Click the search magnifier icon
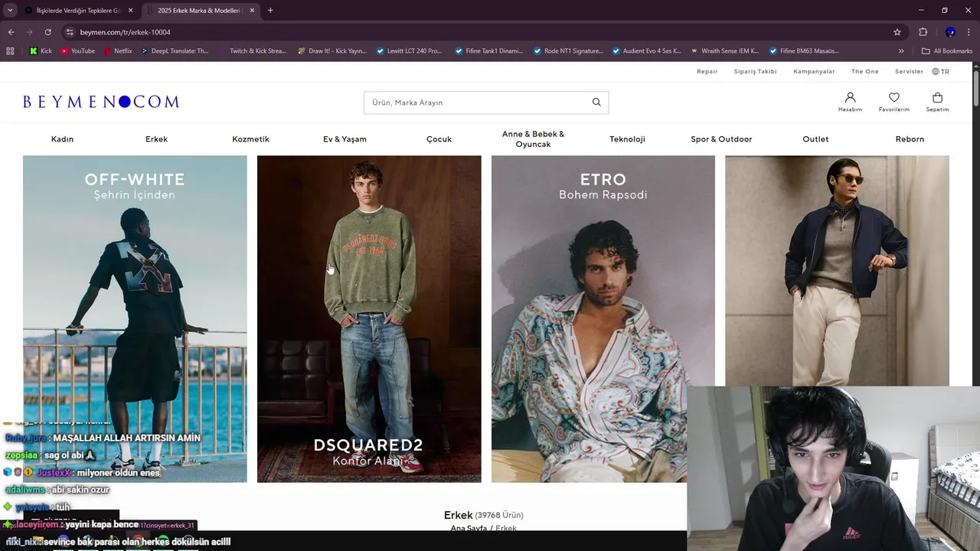The height and width of the screenshot is (551, 980). point(596,103)
